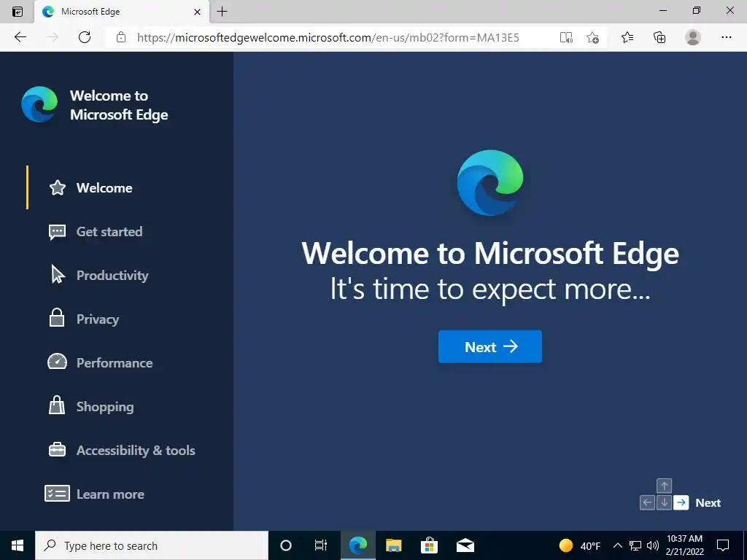Click the left arrow key hint

(x=647, y=502)
